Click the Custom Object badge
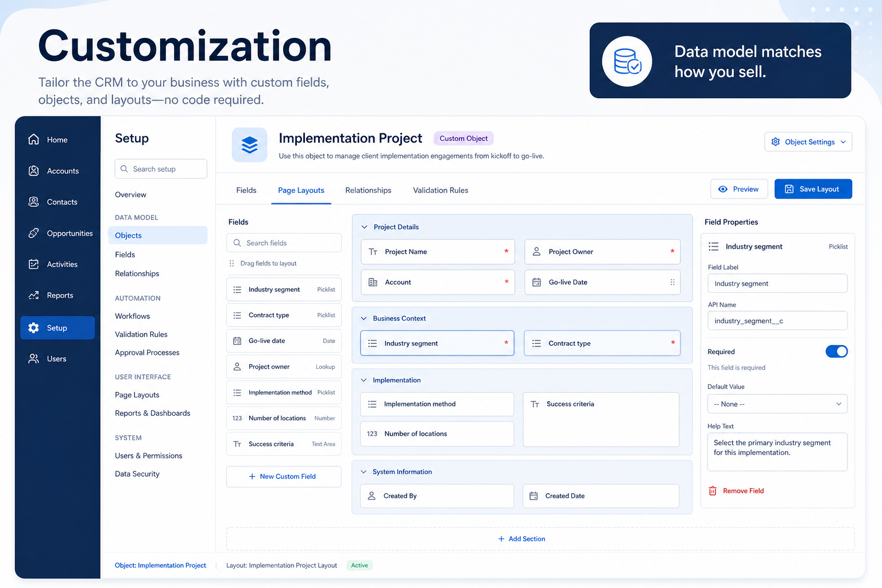 463,138
